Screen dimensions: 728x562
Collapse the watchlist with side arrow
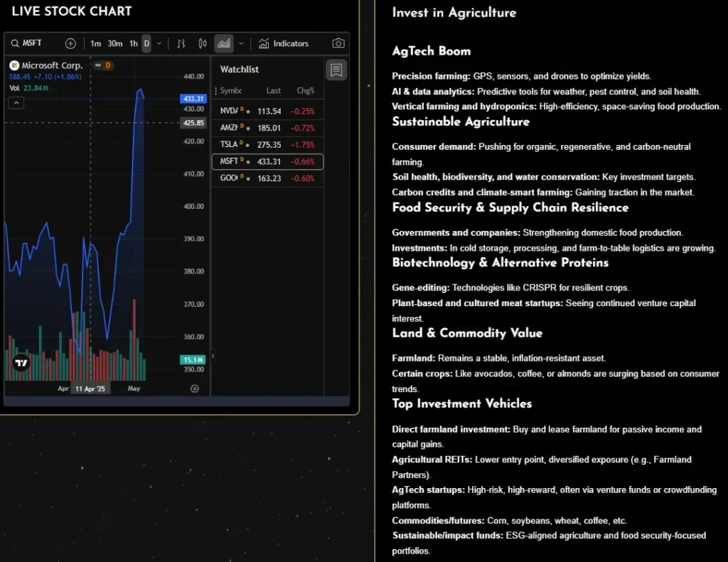click(x=212, y=356)
